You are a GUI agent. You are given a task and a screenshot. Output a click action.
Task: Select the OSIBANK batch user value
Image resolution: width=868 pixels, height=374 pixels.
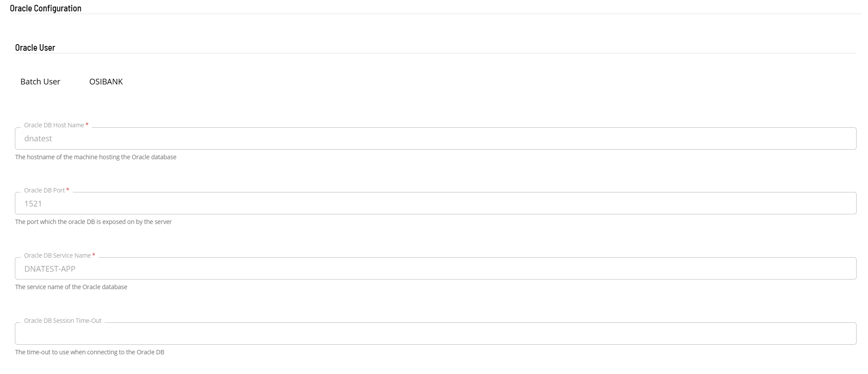(106, 82)
